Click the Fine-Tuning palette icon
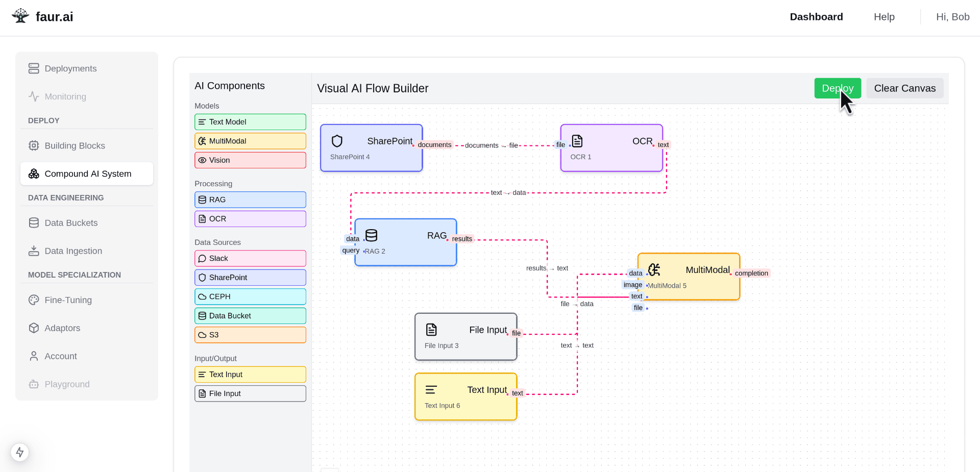The height and width of the screenshot is (472, 980). tap(34, 300)
